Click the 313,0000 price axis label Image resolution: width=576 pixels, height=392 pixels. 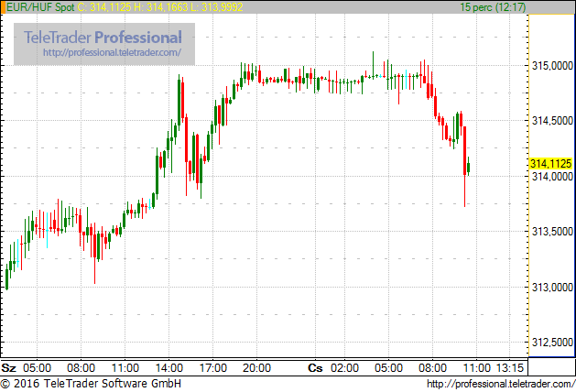(x=552, y=288)
